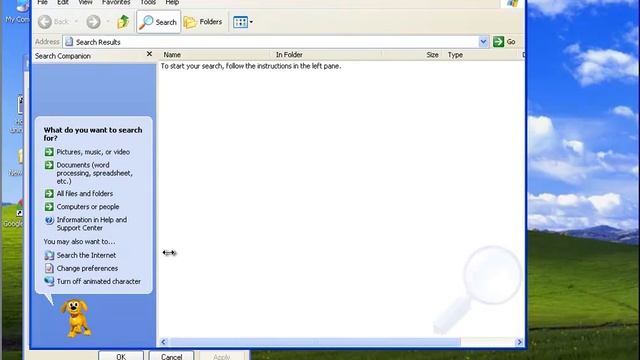
Task: Choose All files and folders
Action: (x=84, y=193)
